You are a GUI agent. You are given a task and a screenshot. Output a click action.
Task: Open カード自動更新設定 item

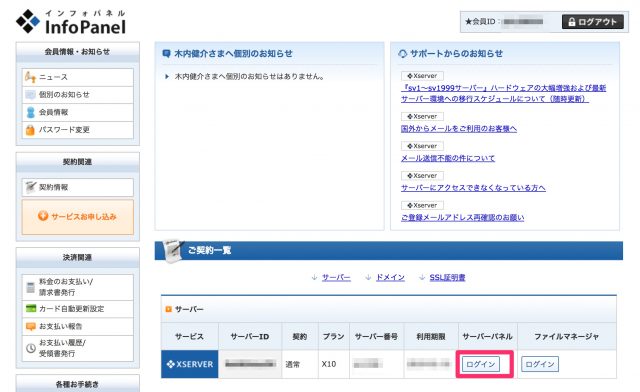(x=78, y=309)
